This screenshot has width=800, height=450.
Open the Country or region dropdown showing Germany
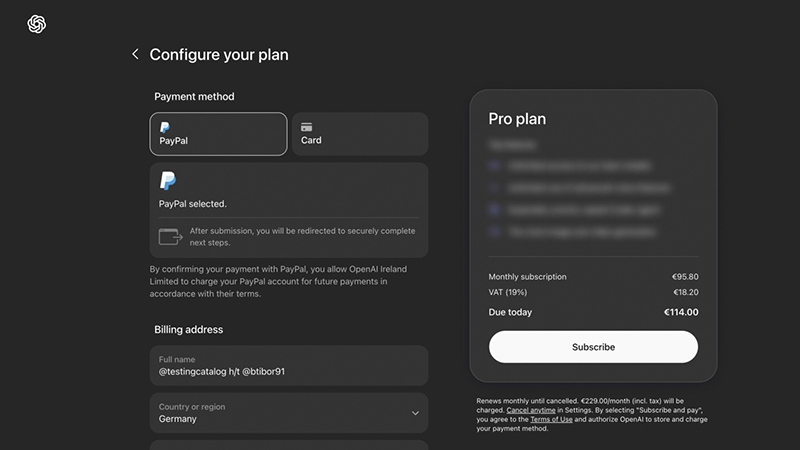coord(288,413)
